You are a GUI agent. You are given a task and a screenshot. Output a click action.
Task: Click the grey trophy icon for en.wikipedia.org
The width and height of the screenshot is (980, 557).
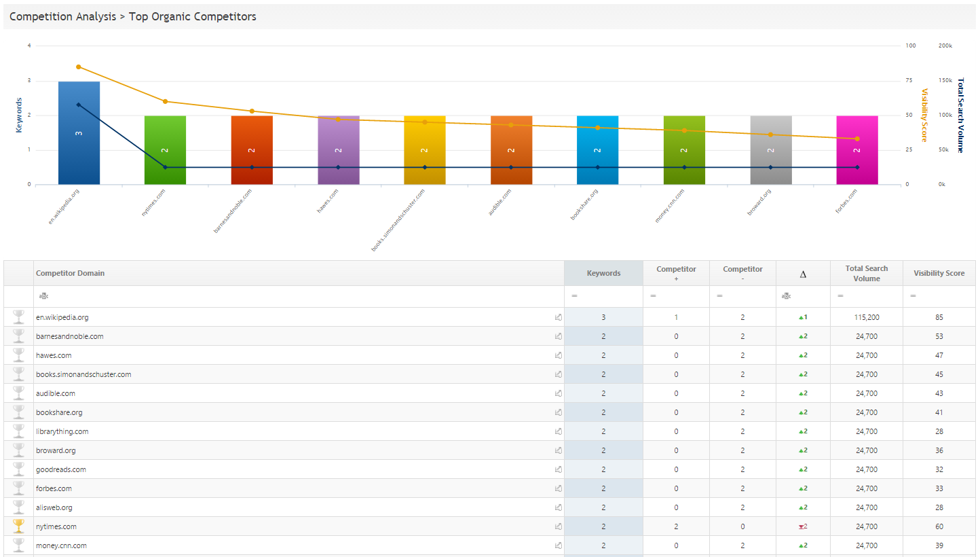(18, 317)
